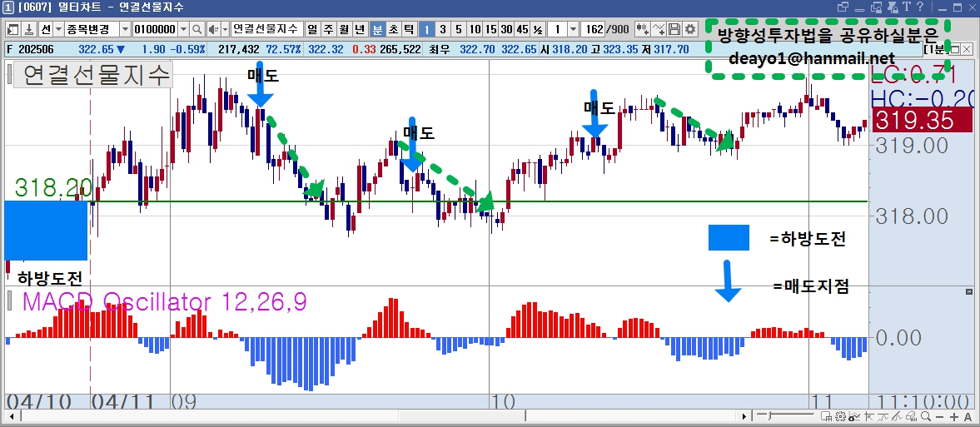
Task: Click the T font icon in title bar
Action: point(907,7)
